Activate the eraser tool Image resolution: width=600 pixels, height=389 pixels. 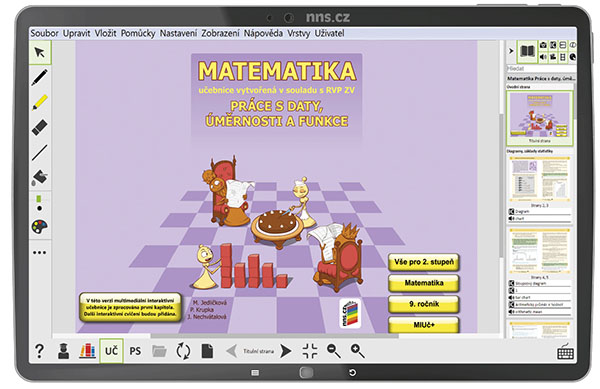pyautogui.click(x=40, y=127)
